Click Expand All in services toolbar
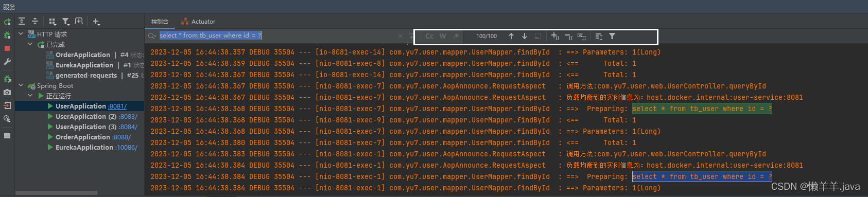Image resolution: width=868 pixels, height=197 pixels. pos(22,21)
